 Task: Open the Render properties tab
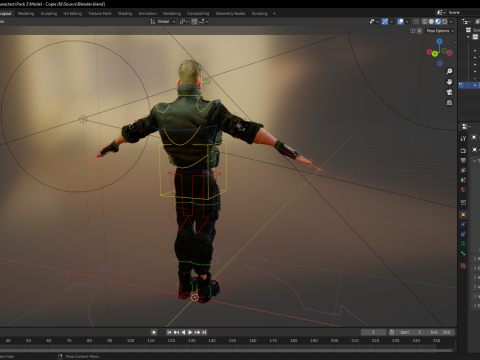(x=463, y=151)
